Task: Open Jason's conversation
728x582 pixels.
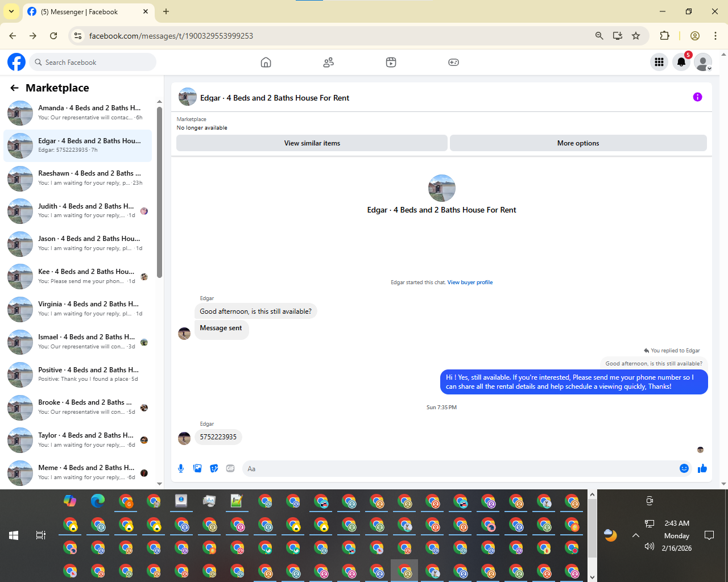Action: (x=78, y=244)
